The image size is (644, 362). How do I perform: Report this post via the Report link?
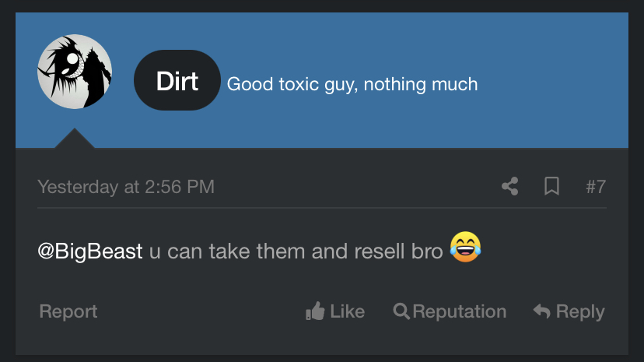tap(68, 311)
